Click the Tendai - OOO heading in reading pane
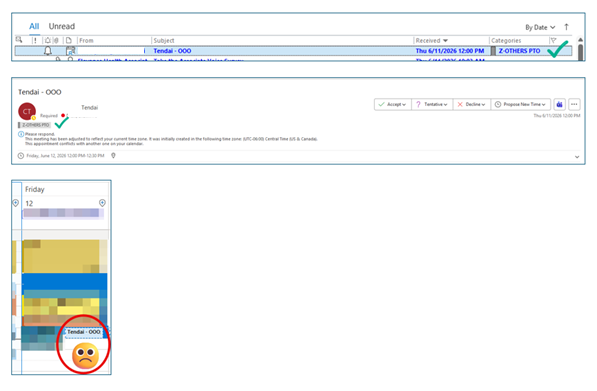Viewport: 597px width, 391px height. 40,92
